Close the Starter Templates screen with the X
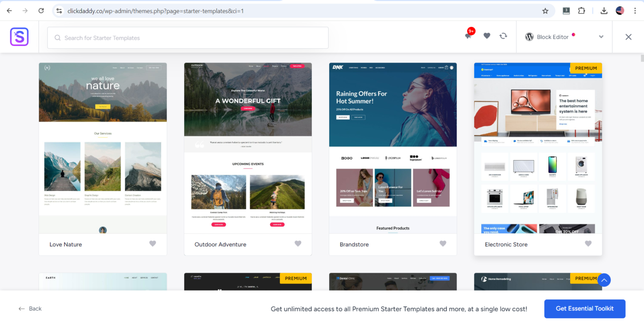Image resolution: width=644 pixels, height=326 pixels. coord(628,37)
